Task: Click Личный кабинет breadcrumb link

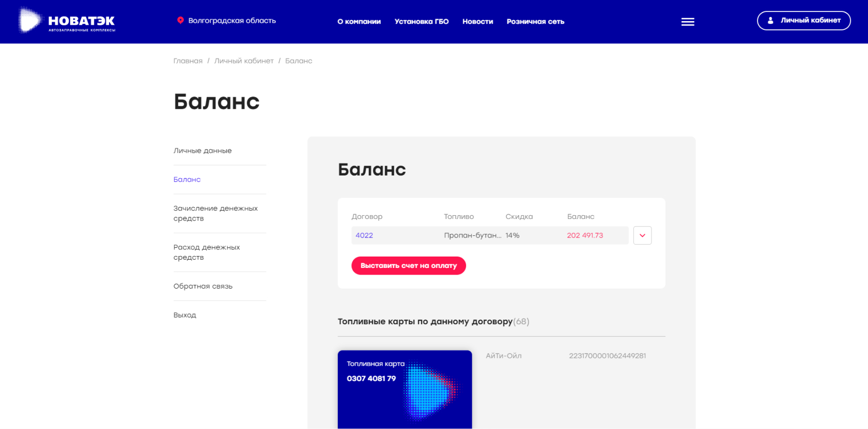Action: (244, 61)
